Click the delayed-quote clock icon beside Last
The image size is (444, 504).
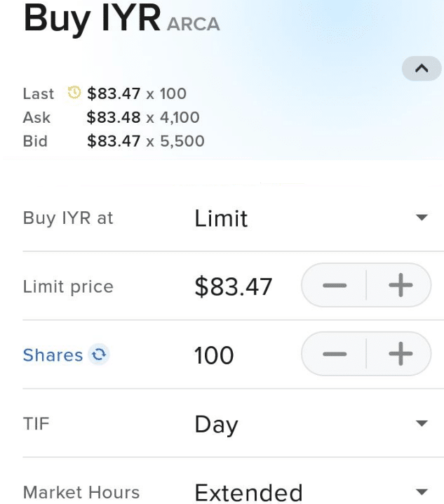tap(74, 93)
